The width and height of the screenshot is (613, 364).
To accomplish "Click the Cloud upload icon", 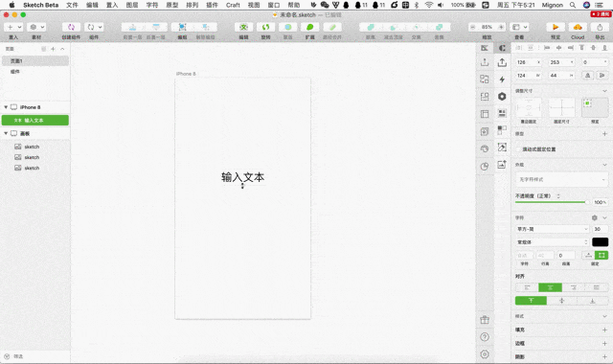I will (x=578, y=27).
